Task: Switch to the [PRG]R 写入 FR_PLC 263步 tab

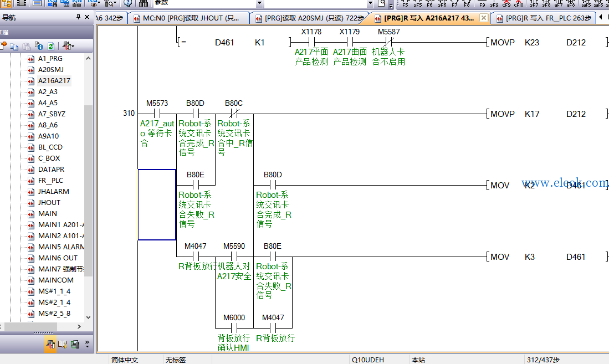Action: point(544,18)
